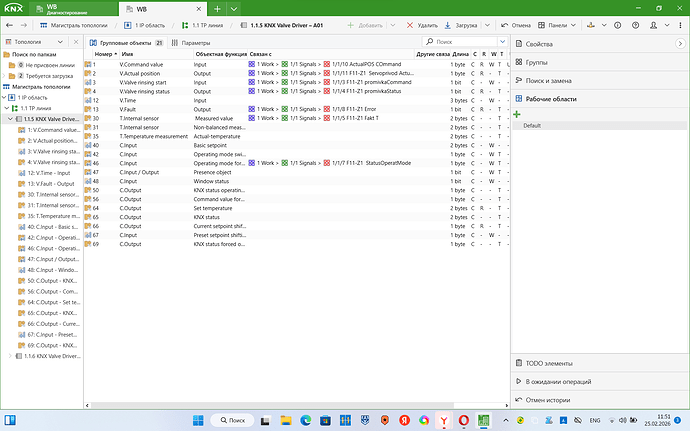Viewport: 690px width, 431px height.
Task: Click the Undo button label
Action: [521, 26]
